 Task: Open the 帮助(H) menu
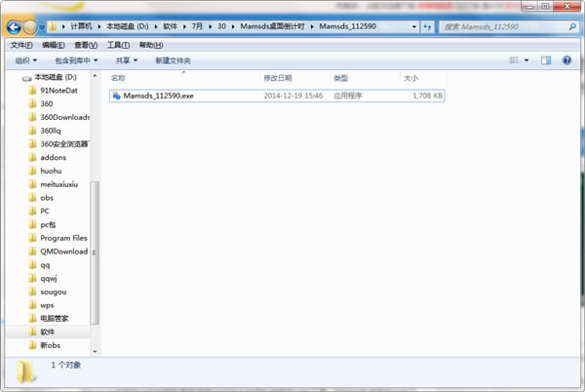[x=151, y=45]
